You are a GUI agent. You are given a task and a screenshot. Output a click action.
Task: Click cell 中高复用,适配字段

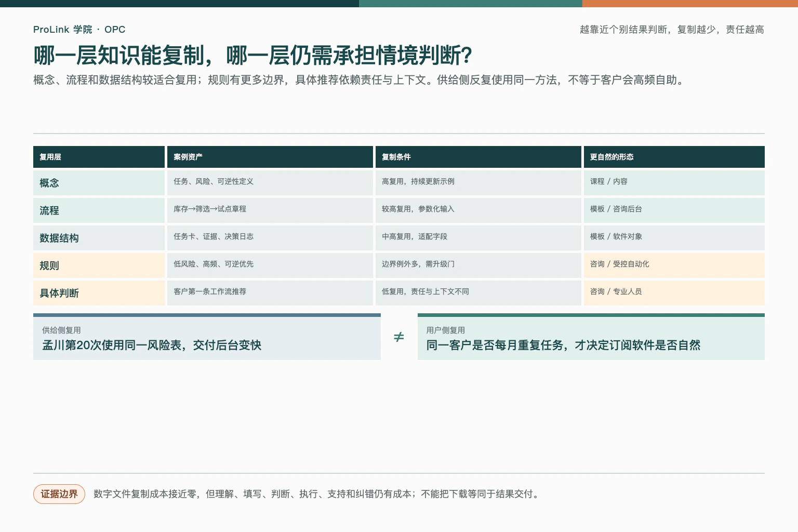click(478, 238)
